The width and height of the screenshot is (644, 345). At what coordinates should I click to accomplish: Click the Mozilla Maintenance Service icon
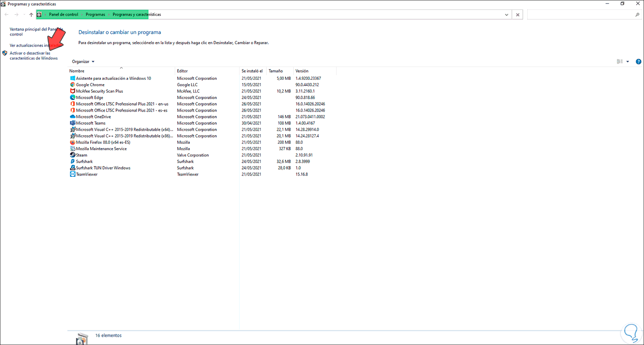[73, 149]
